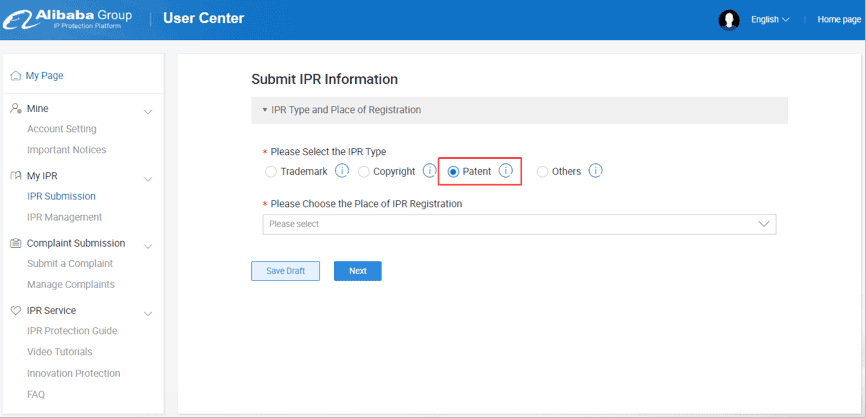The width and height of the screenshot is (866, 418).
Task: Click info icon next to Patent
Action: 506,171
